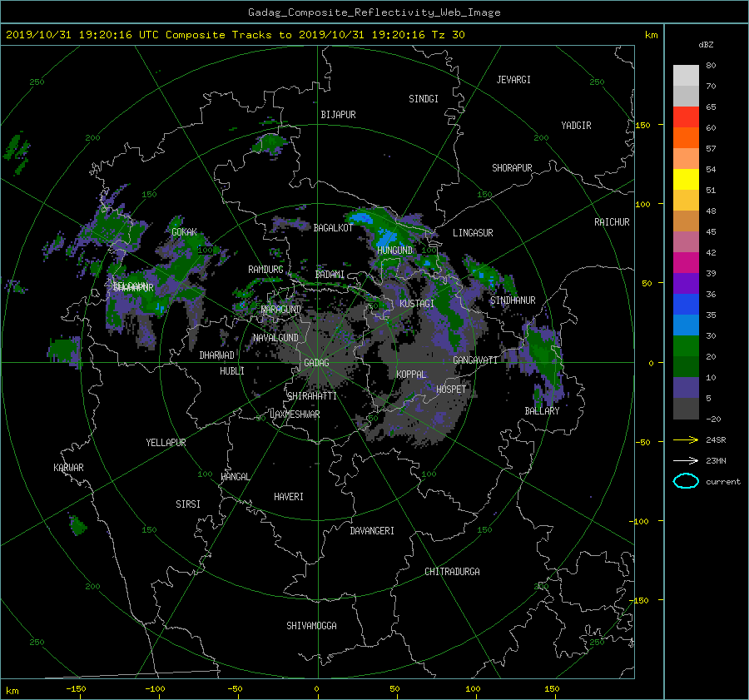Click the GADAG radar center label
The width and height of the screenshot is (749, 700).
coord(317,363)
